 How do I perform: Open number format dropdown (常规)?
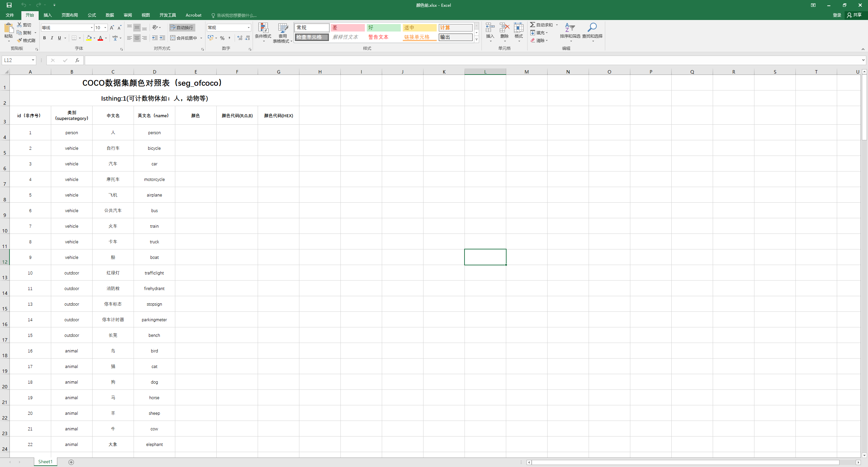click(249, 27)
